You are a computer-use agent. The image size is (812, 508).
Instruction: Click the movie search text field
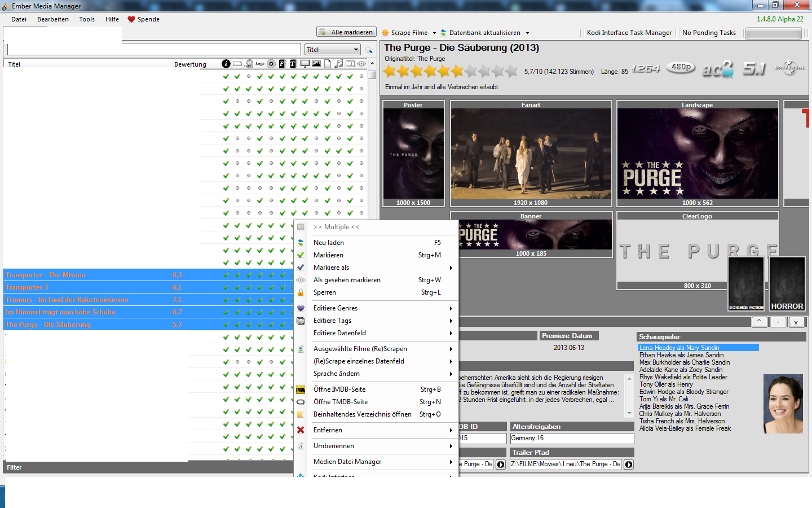click(154, 49)
